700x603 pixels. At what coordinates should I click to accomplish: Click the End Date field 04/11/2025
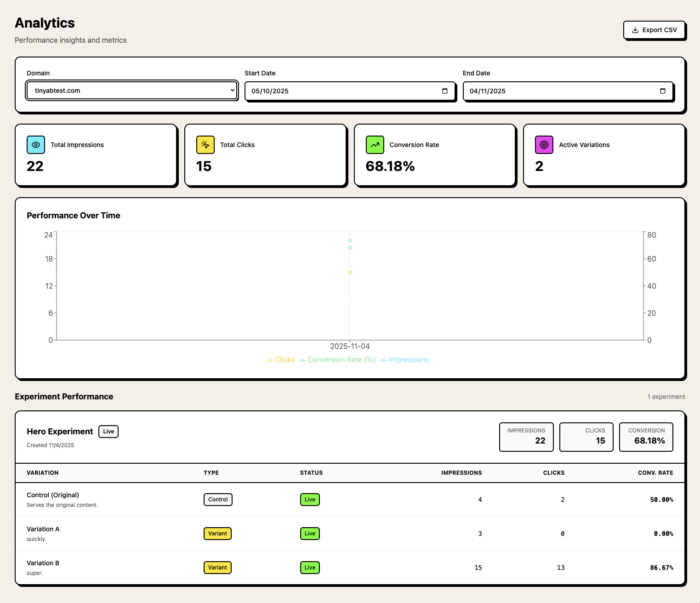coord(558,91)
